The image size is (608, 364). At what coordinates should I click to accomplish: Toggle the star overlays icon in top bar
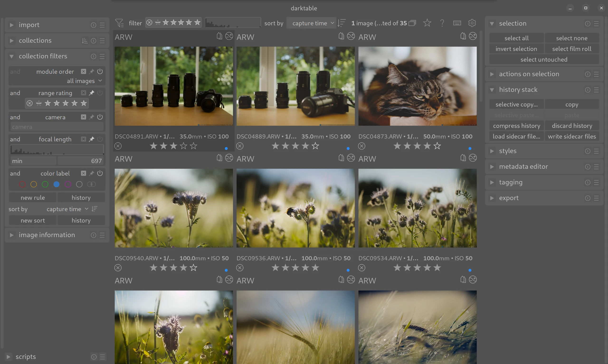[x=427, y=23]
